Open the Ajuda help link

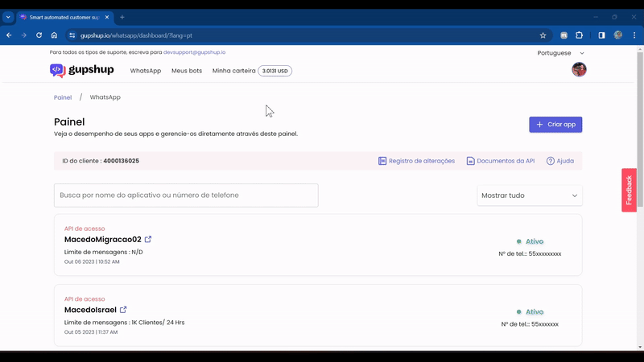565,161
